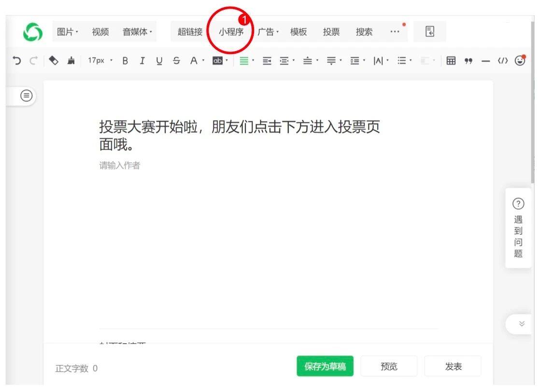
Task: Select the clear formatting eraser icon
Action: (x=54, y=60)
